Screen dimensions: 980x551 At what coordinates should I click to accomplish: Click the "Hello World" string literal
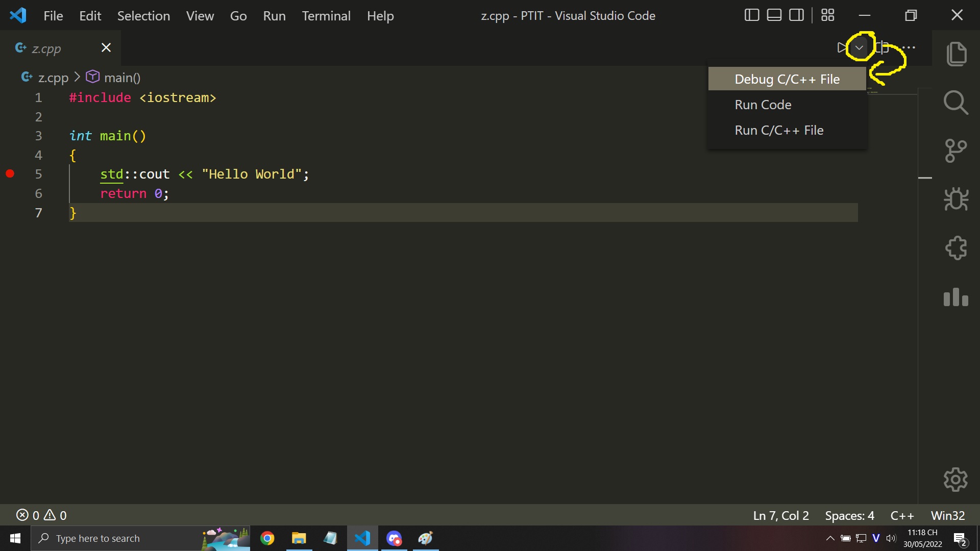click(252, 174)
